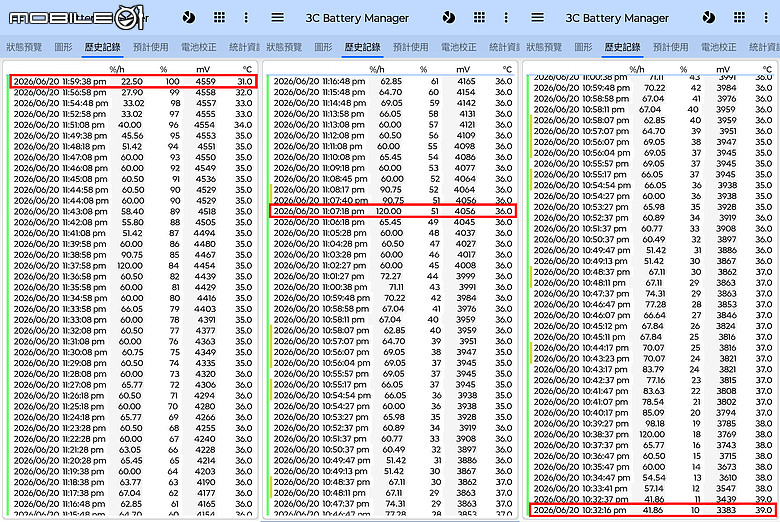Open 電池校正 tab in left panel
The height and width of the screenshot is (522, 780).
[x=198, y=47]
